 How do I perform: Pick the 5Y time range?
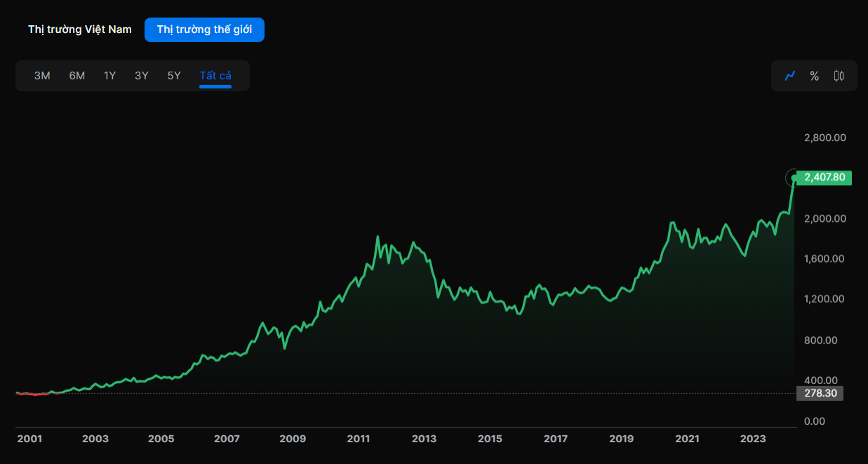point(174,76)
